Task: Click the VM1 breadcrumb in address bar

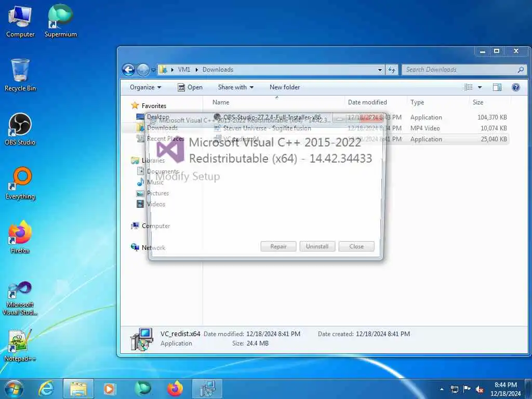Action: [x=184, y=70]
